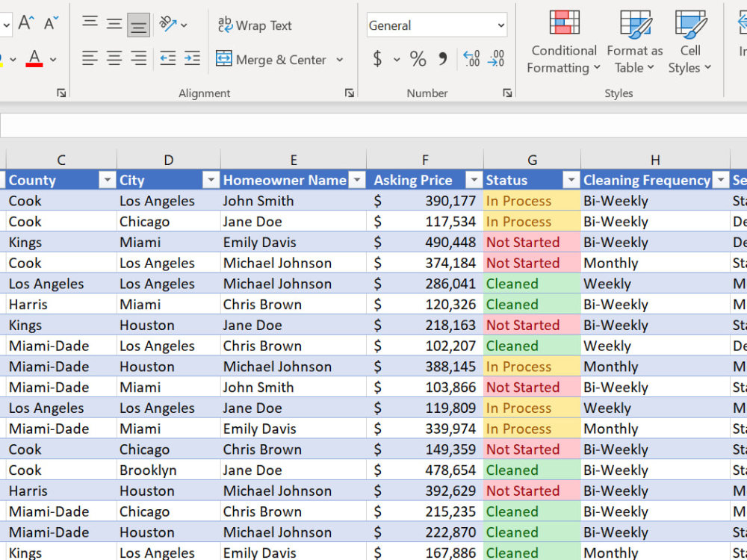747x560 pixels.
Task: Select the asking price cell 392,629
Action: click(425, 491)
